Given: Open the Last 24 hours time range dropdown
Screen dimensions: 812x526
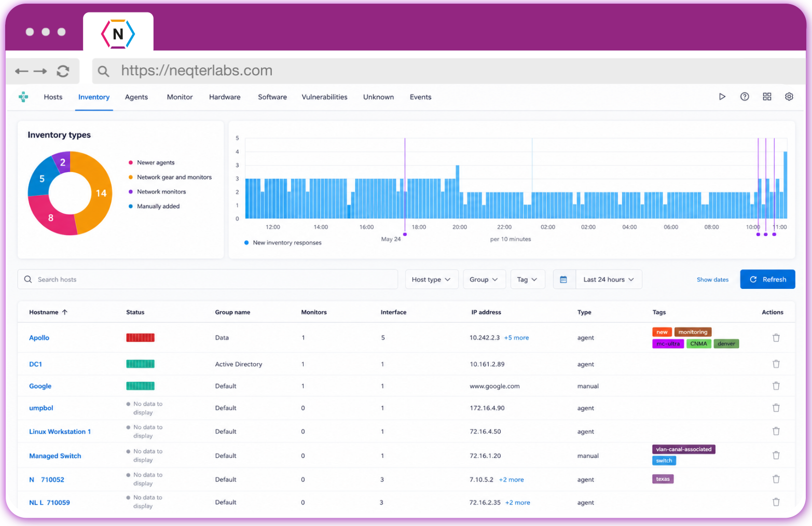Looking at the screenshot, I should [x=609, y=279].
